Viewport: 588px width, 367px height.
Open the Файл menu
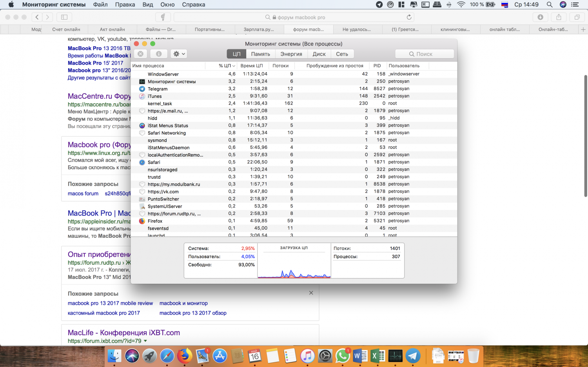point(100,5)
